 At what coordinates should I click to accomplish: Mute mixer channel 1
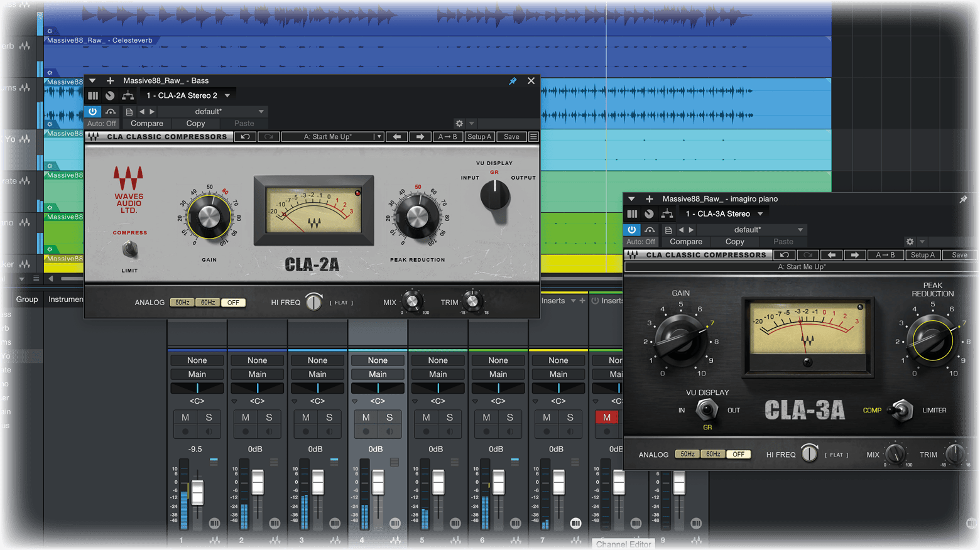(x=185, y=418)
